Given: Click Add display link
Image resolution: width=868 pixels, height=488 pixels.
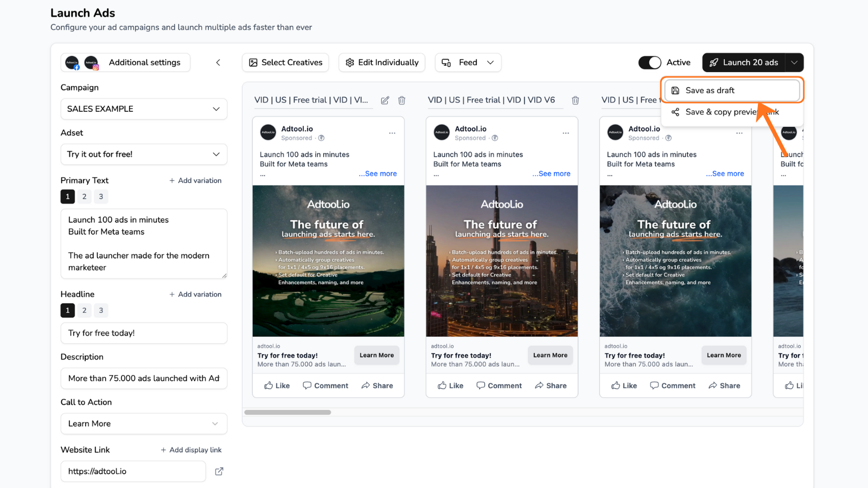Looking at the screenshot, I should (191, 450).
